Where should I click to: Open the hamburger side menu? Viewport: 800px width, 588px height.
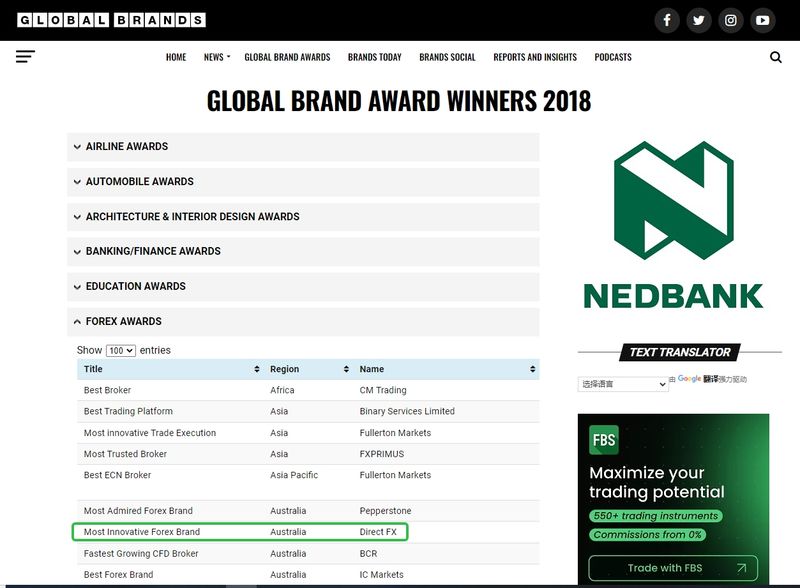25,56
